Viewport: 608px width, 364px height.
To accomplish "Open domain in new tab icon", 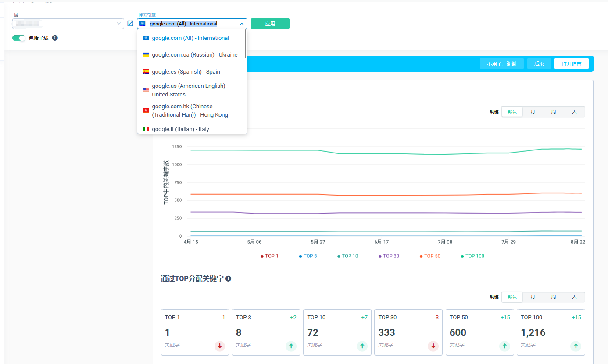I will pos(130,24).
